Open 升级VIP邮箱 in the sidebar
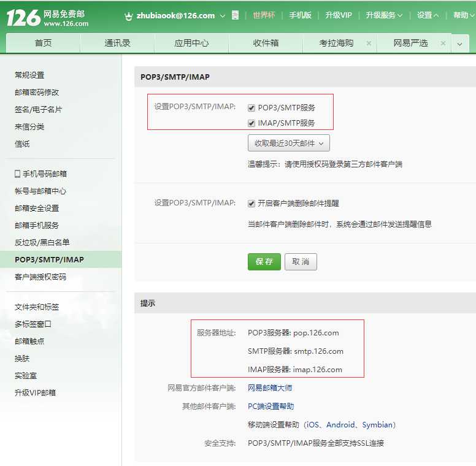 (x=35, y=393)
